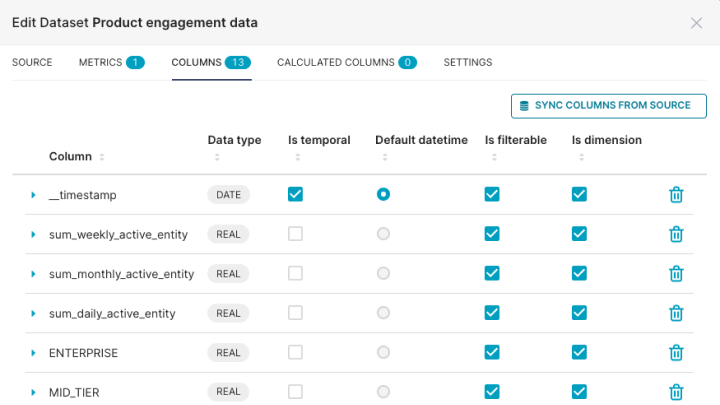Close the Edit Dataset dialog

coord(696,23)
